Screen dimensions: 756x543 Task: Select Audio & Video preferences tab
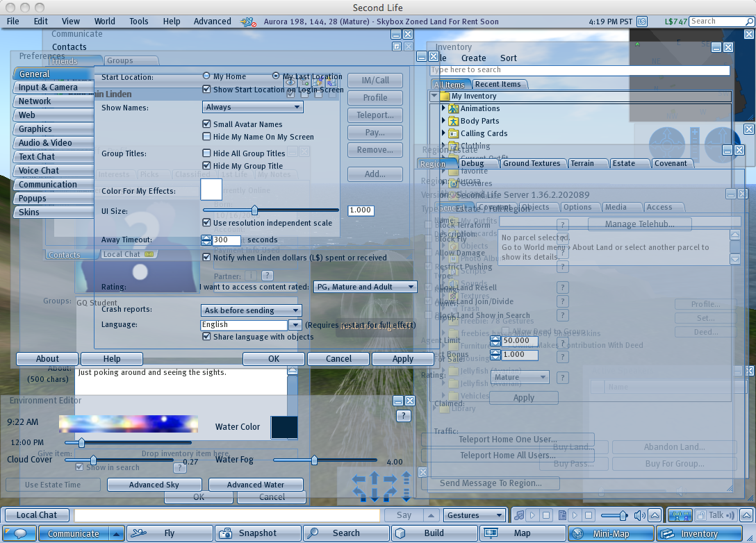pos(54,142)
